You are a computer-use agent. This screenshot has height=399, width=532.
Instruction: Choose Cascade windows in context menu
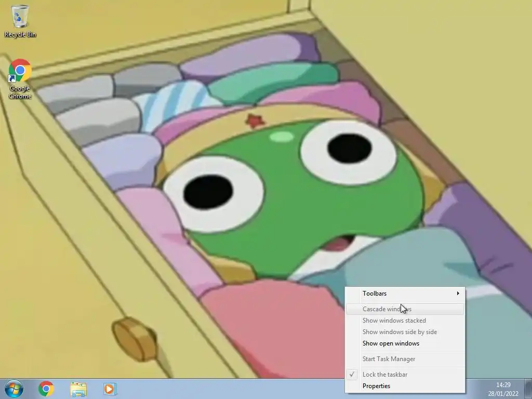click(x=405, y=309)
